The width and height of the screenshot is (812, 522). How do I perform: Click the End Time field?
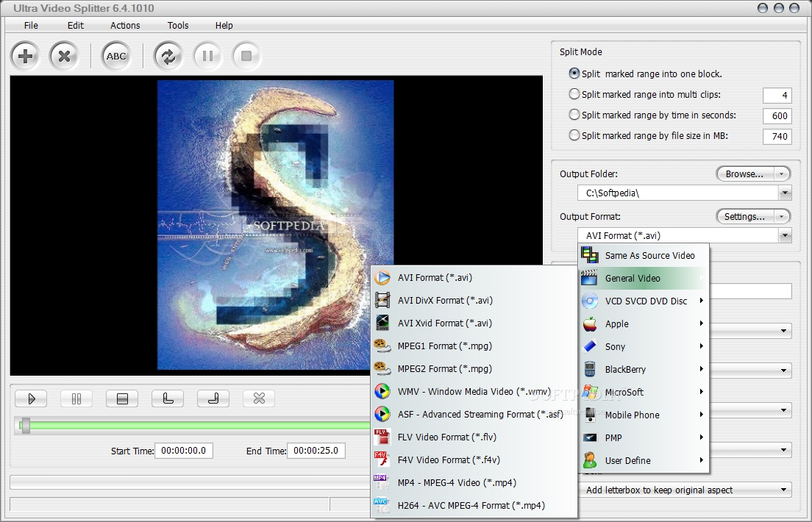tap(316, 451)
